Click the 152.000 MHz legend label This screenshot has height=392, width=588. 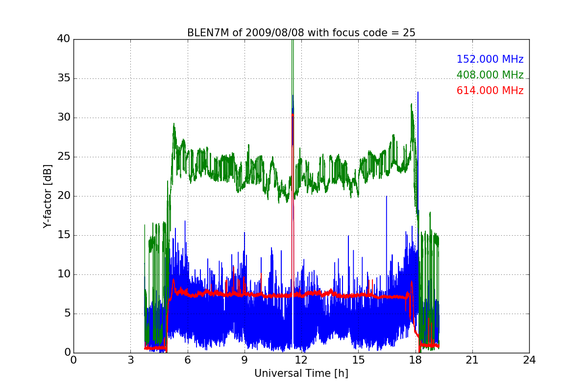click(490, 59)
